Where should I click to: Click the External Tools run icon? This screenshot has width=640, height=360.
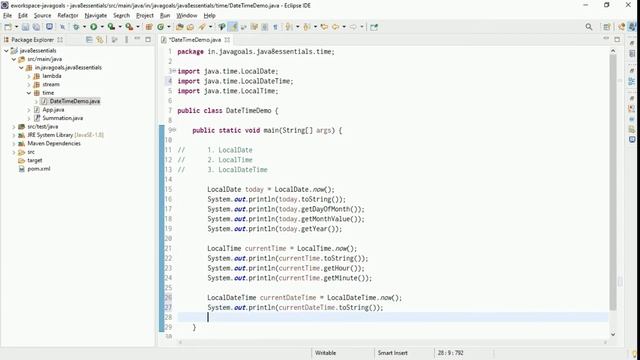coord(129,27)
